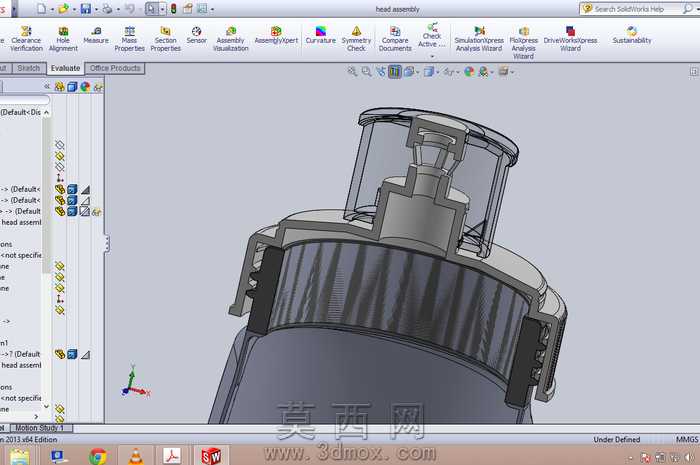Toggle hide/show for first '(Default<' component
The image size is (700, 465).
click(60, 189)
